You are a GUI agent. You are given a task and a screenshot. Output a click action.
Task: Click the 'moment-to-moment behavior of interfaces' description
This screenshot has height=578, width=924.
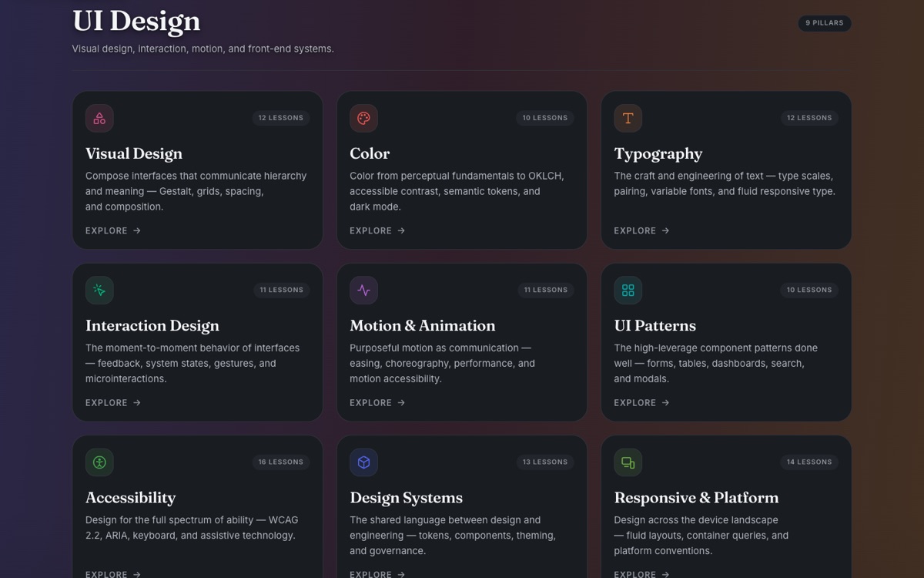tap(192, 363)
